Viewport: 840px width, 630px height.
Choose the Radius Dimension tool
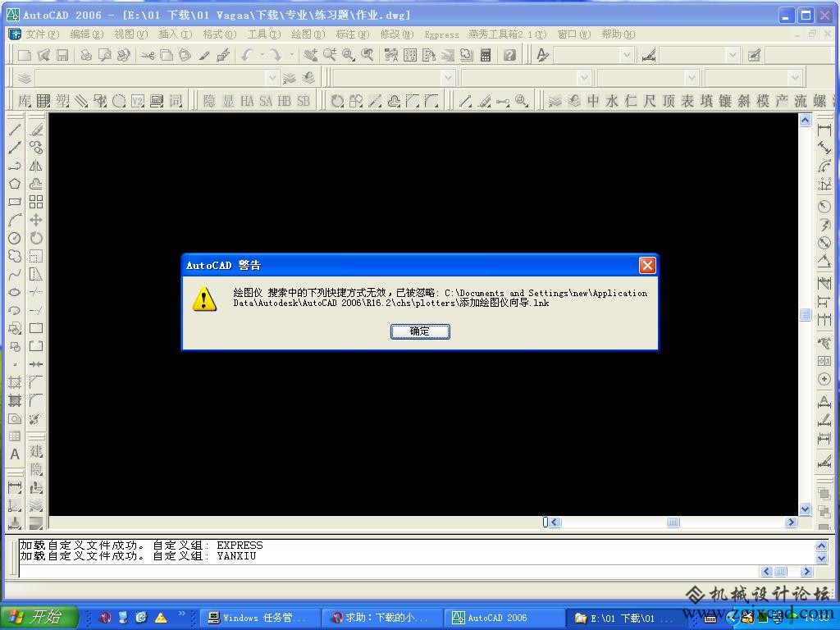pos(824,206)
